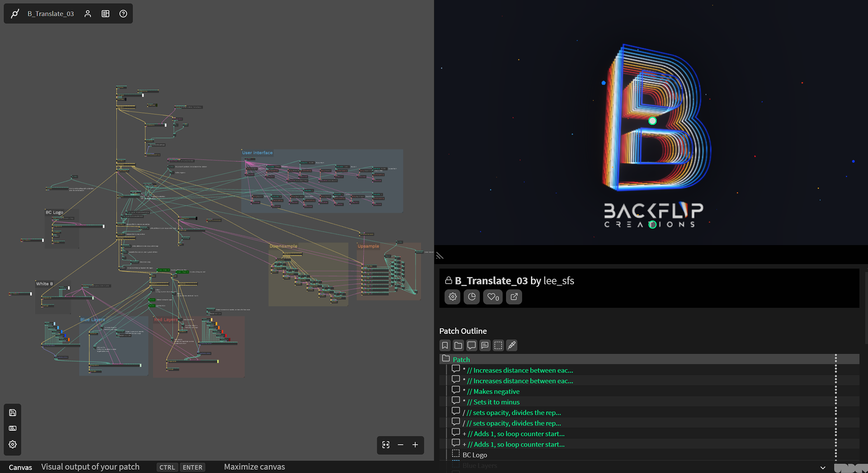Image resolution: width=868 pixels, height=473 pixels.
Task: Zoom out of the patch with minus button
Action: click(x=401, y=445)
